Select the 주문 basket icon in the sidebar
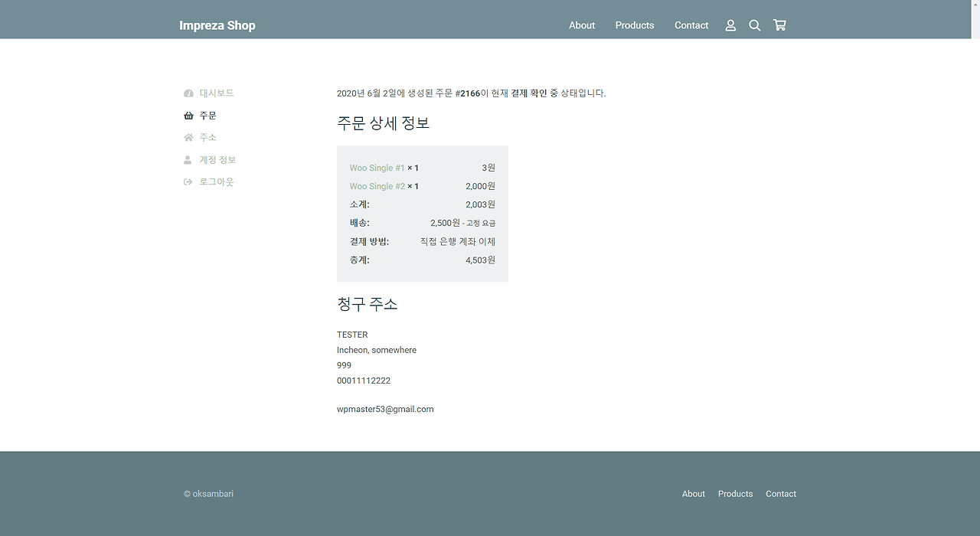This screenshot has height=536, width=980. pos(188,115)
